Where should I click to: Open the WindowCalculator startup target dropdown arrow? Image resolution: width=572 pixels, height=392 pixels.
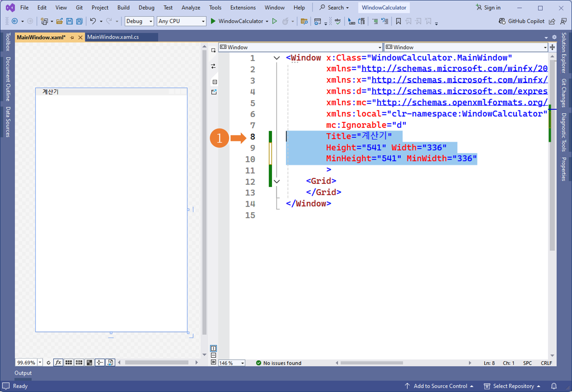(x=267, y=21)
